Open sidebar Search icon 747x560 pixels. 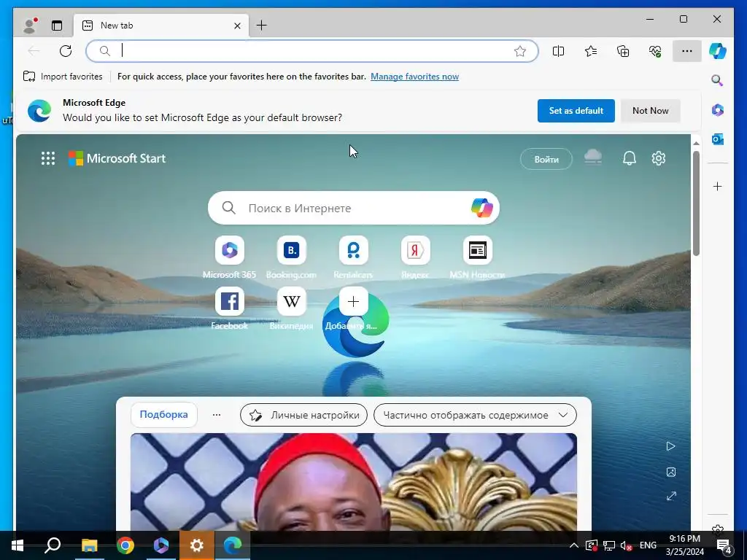pos(718,80)
